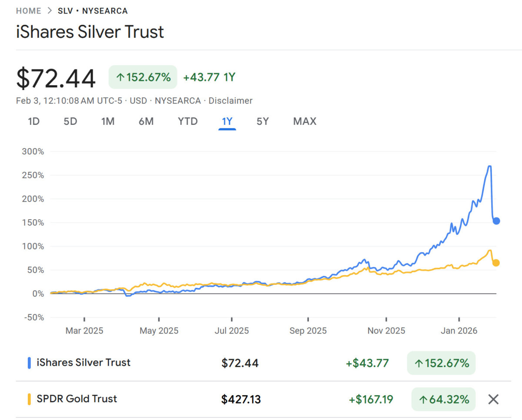The width and height of the screenshot is (522, 420).
Task: Click the yellow SPDR Gold Trust color marker
Action: point(29,399)
